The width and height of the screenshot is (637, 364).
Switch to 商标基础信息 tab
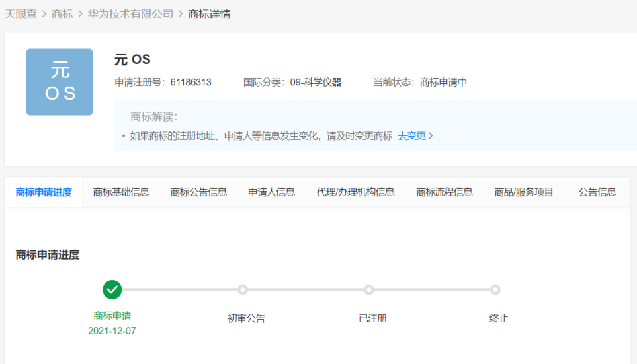tap(121, 192)
